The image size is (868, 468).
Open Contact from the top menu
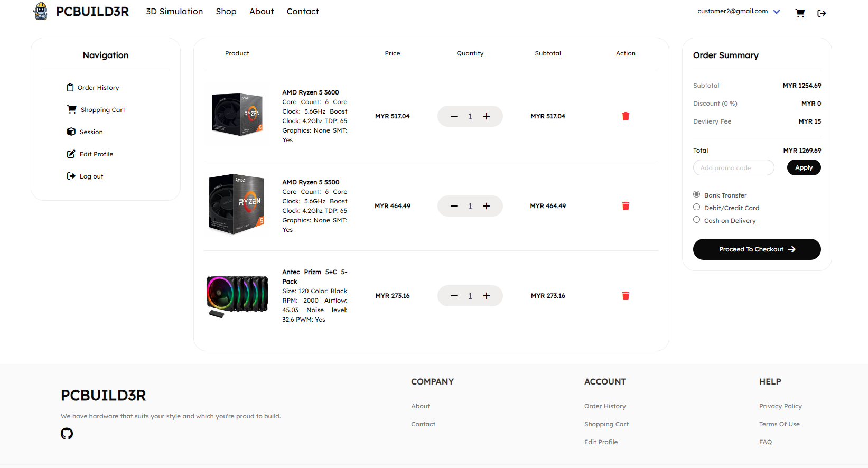[x=303, y=12]
